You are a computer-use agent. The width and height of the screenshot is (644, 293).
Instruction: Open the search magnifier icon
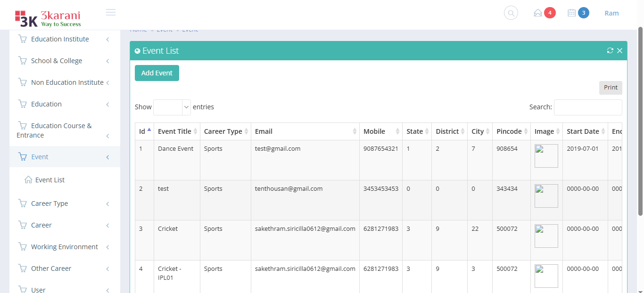pyautogui.click(x=511, y=13)
